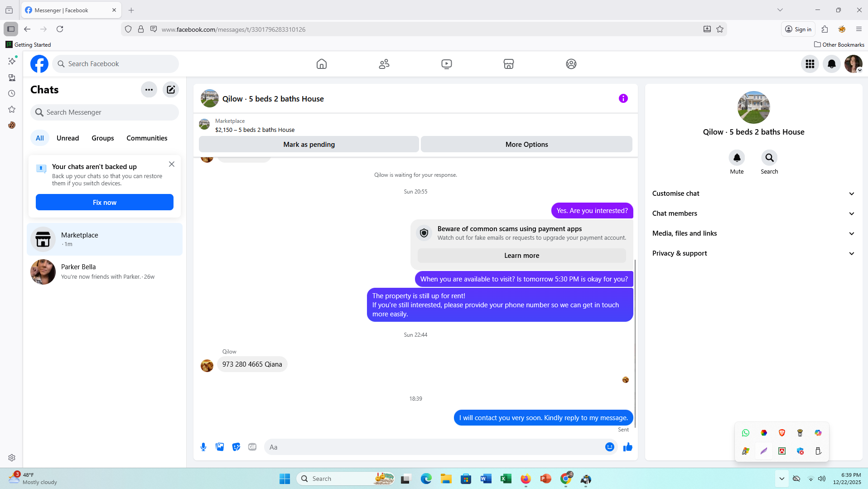Open the Groups profile icon in top navigation
The height and width of the screenshot is (489, 868).
point(571,64)
